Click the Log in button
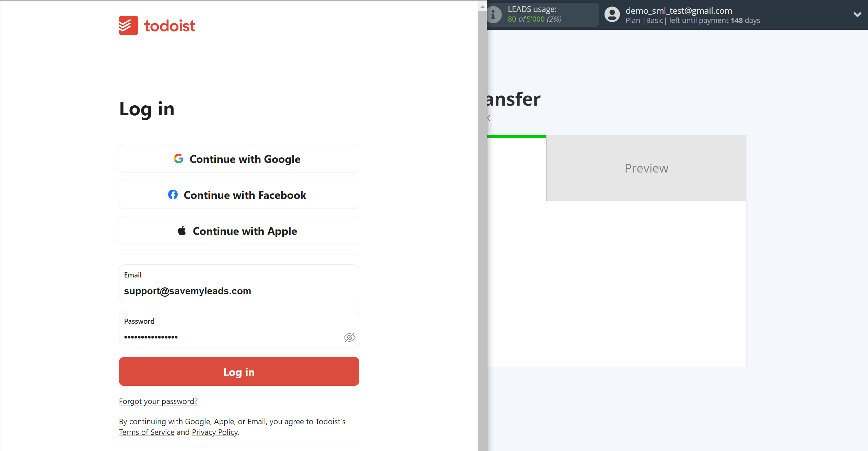 pos(239,372)
